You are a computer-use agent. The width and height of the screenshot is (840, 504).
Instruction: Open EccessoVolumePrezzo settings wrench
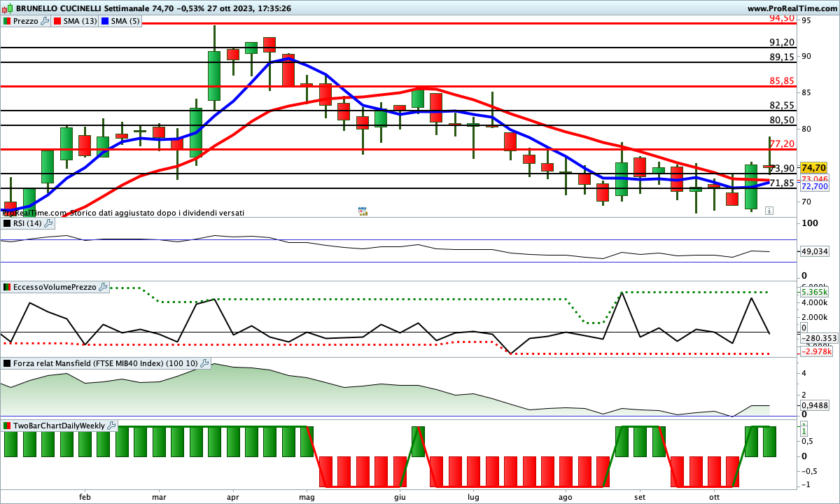tap(103, 287)
